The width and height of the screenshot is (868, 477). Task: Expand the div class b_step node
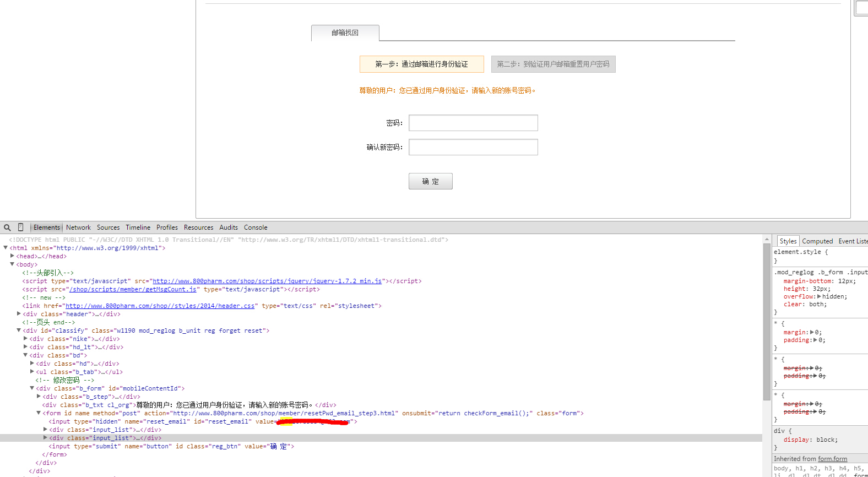point(39,397)
